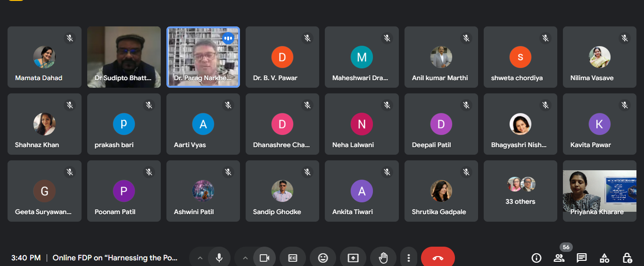This screenshot has width=644, height=266.
Task: Click muted mic icon on Neha Lalwani
Action: pos(387,105)
